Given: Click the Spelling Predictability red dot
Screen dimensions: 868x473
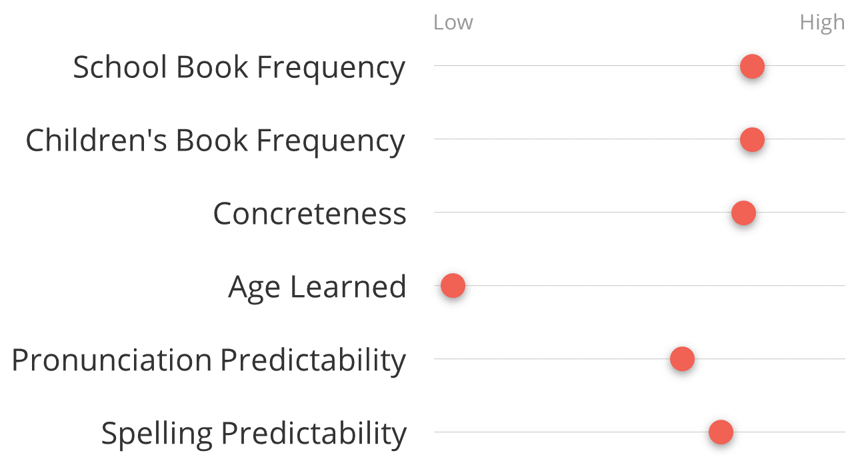Looking at the screenshot, I should (x=721, y=432).
